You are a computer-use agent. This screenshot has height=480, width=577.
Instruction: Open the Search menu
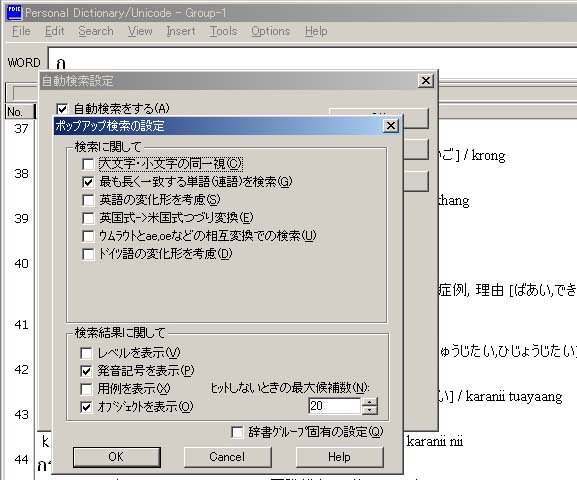pyautogui.click(x=96, y=31)
